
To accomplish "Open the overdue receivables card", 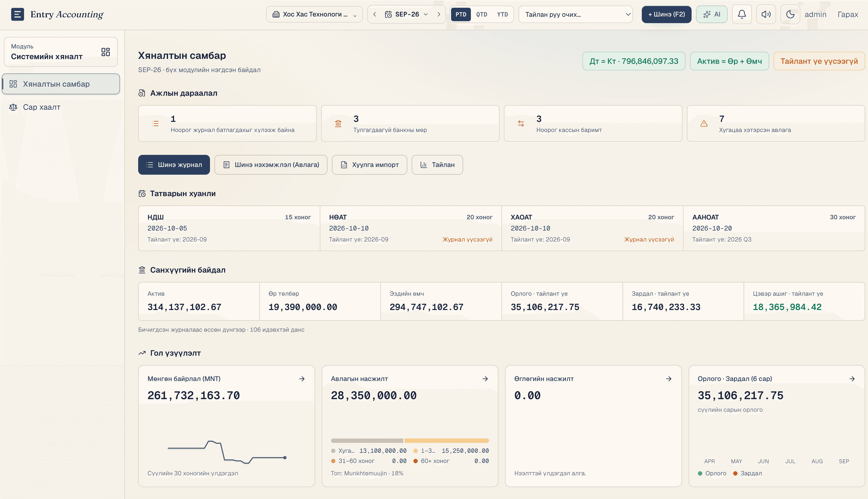I will click(776, 124).
